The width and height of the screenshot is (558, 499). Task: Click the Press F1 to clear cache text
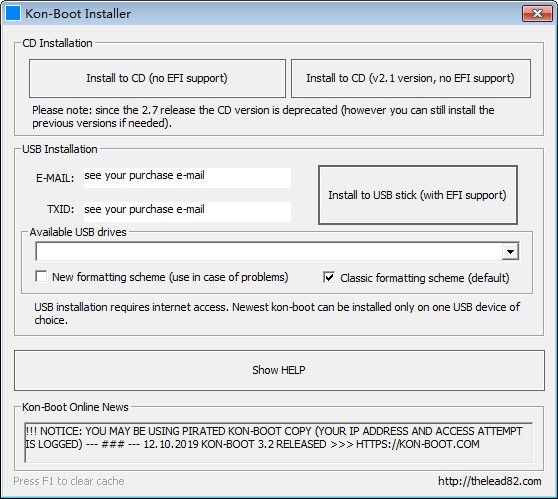pos(69,481)
